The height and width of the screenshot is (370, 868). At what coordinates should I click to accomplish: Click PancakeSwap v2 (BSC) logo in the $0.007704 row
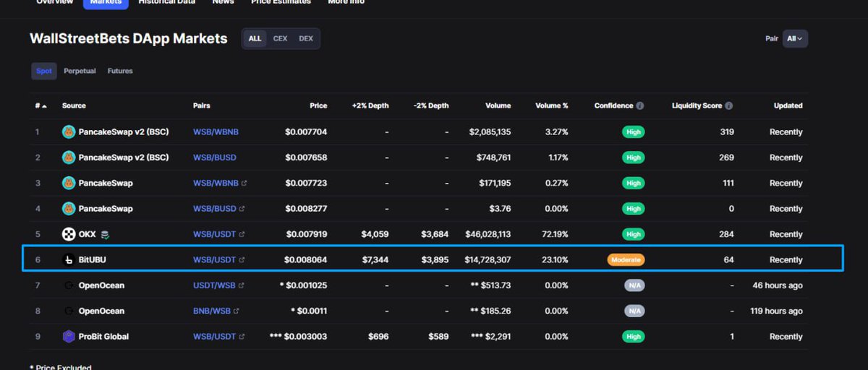(x=69, y=132)
